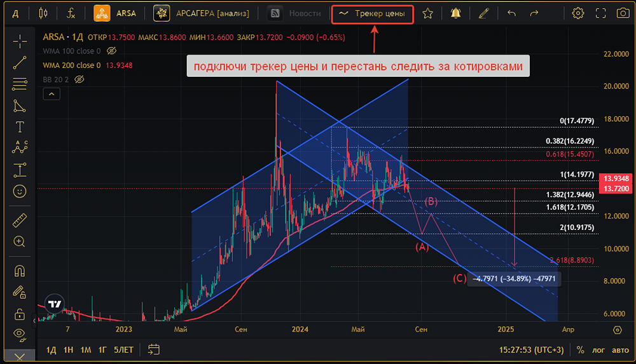Open the indicators fx menu
This screenshot has width=636, height=364.
pyautogui.click(x=71, y=13)
